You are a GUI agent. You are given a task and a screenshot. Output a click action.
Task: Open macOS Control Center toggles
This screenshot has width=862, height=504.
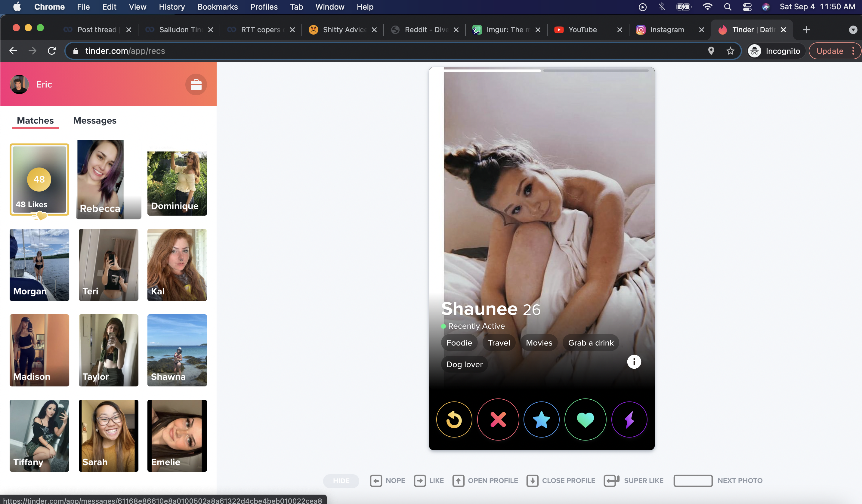(747, 7)
